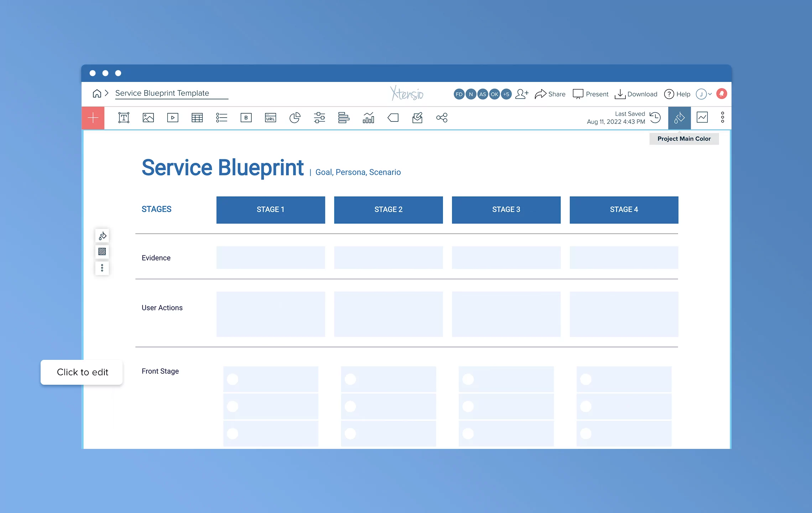The height and width of the screenshot is (513, 812).
Task: Open the user avatar J dropdown
Action: [702, 94]
